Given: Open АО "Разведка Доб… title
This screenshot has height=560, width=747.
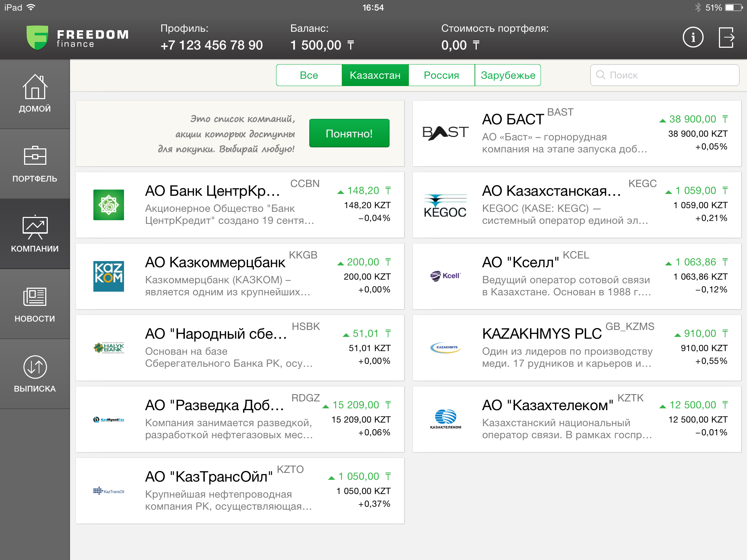Looking at the screenshot, I should click(214, 405).
